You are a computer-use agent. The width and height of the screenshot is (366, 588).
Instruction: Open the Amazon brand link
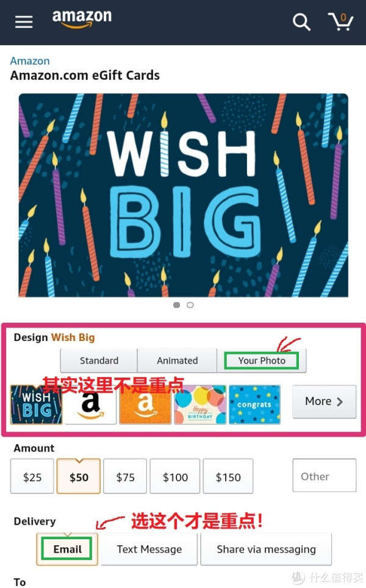click(30, 61)
